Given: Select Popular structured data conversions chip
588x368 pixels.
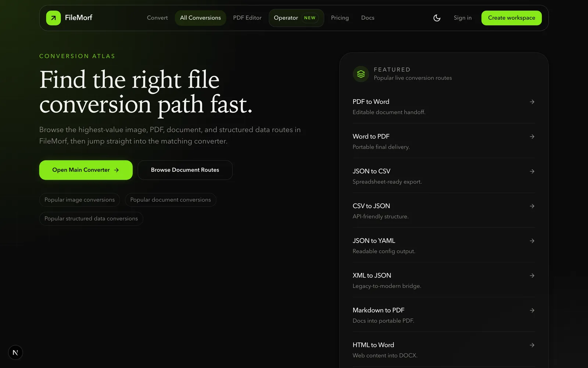Looking at the screenshot, I should pyautogui.click(x=91, y=219).
